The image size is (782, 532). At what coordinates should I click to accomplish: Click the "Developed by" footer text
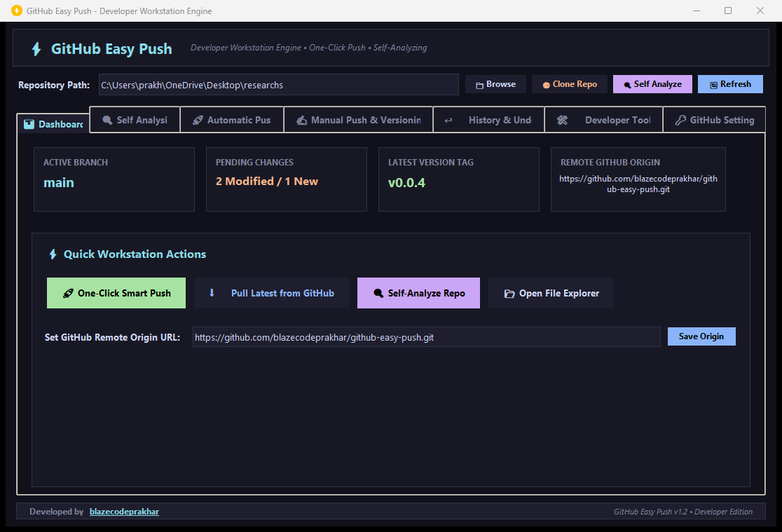click(56, 512)
